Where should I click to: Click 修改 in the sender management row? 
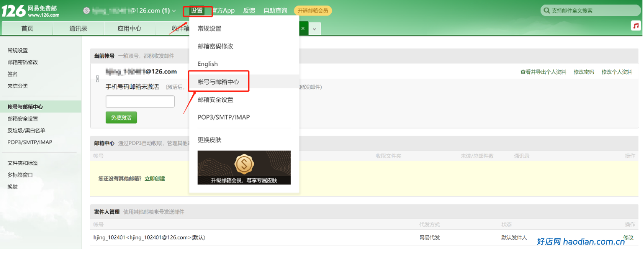tap(629, 237)
